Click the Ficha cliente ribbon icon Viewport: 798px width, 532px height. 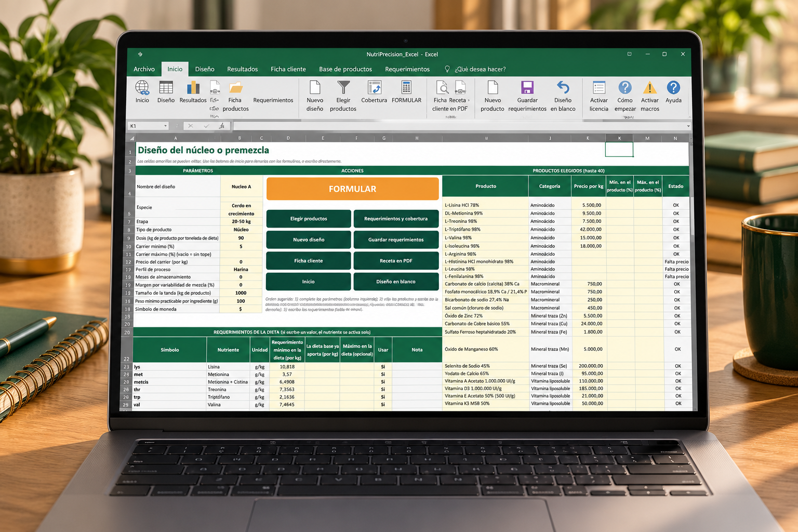tap(442, 87)
